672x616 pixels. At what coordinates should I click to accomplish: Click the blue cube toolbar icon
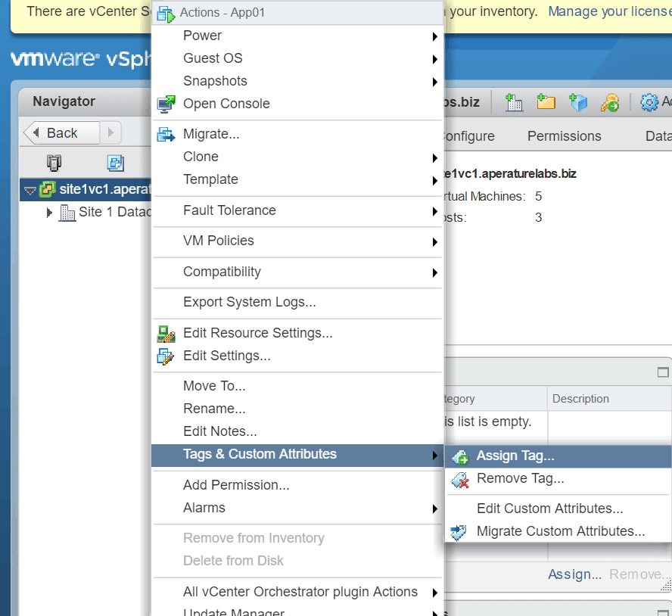tap(577, 102)
